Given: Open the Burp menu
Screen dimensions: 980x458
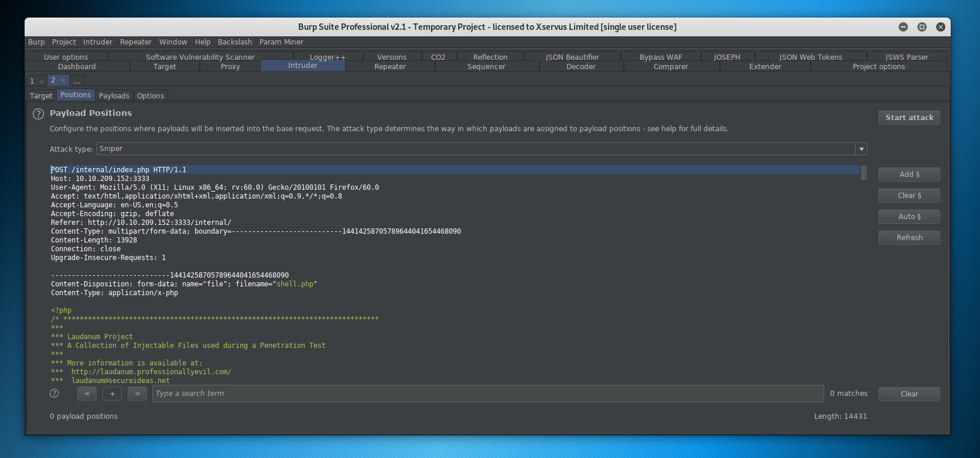Looking at the screenshot, I should 36,42.
